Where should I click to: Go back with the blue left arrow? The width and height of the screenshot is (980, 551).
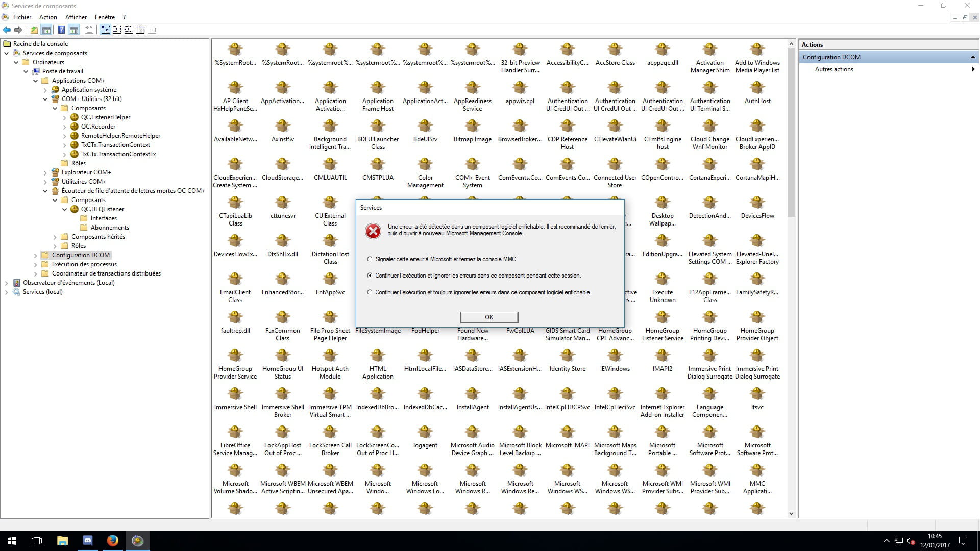pos(7,30)
